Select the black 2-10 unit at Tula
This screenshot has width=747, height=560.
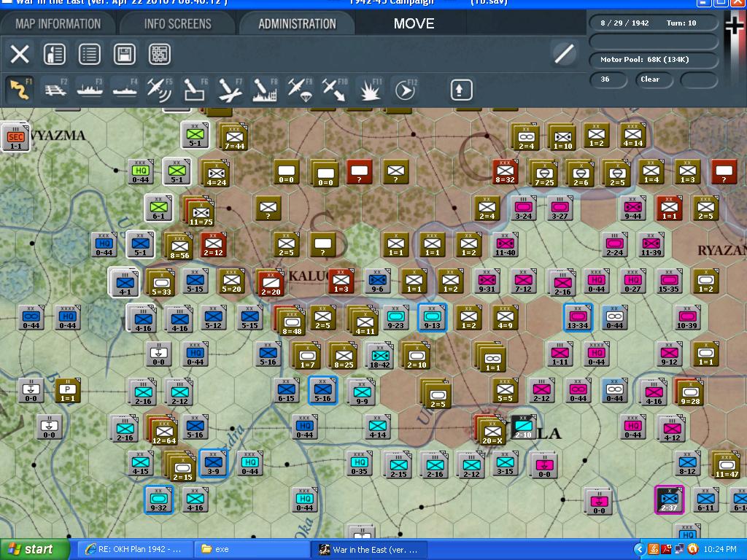pos(523,426)
